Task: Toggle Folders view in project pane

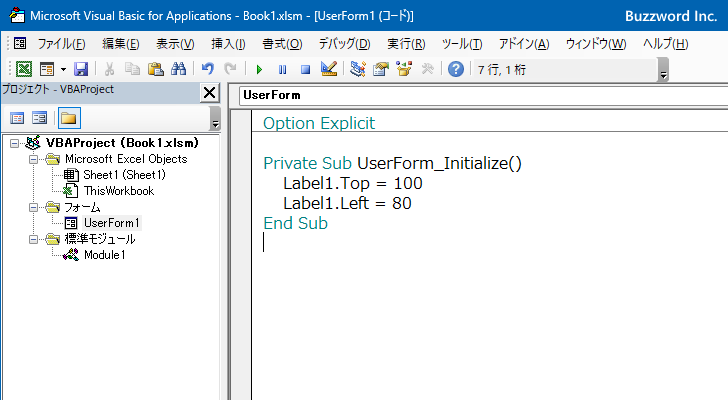Action: [x=69, y=118]
